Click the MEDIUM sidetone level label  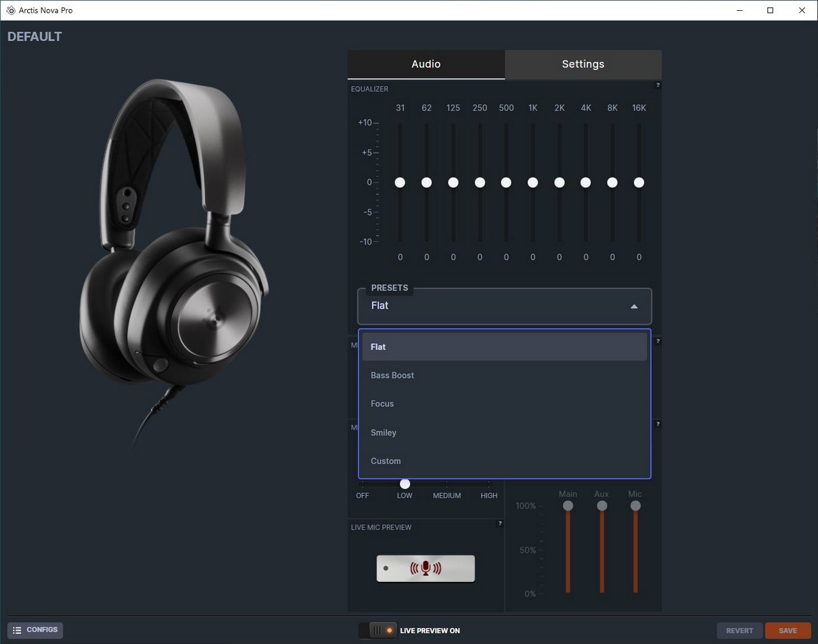pos(447,496)
